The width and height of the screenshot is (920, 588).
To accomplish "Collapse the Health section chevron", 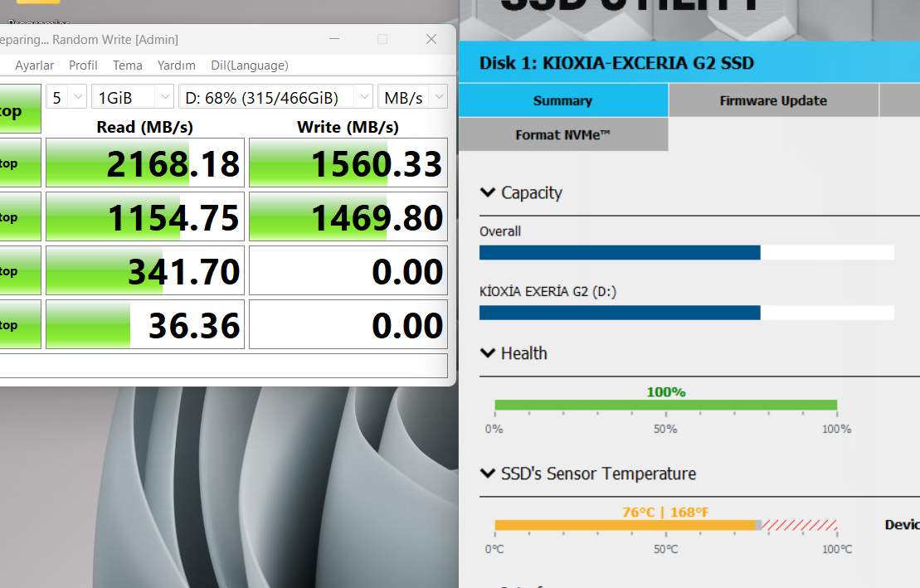I will (x=488, y=352).
